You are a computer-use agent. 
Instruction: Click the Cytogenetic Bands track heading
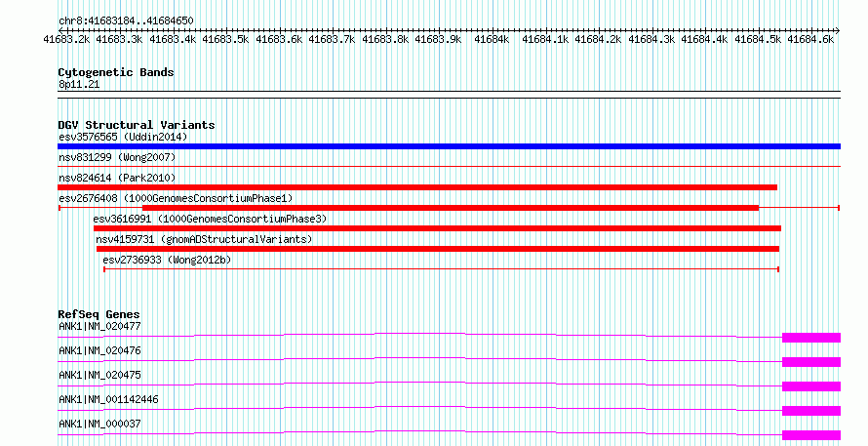click(116, 72)
